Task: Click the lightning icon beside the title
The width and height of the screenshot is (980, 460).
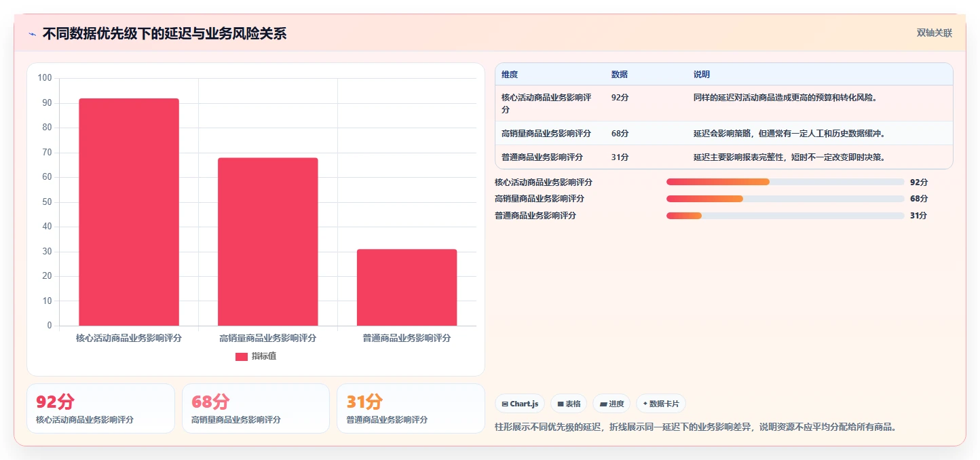Action: (32, 34)
